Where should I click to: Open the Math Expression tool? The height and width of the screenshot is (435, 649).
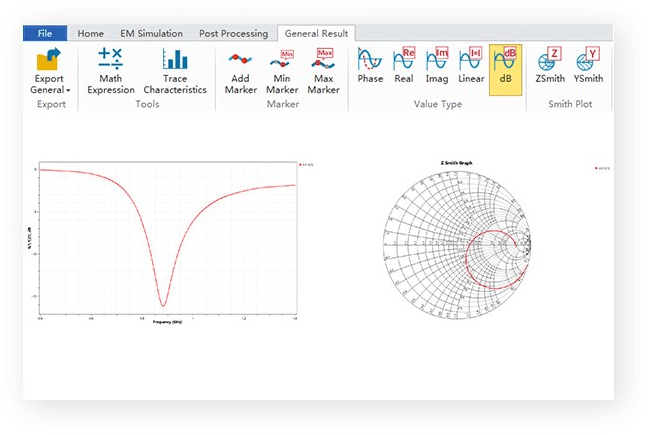tap(111, 71)
